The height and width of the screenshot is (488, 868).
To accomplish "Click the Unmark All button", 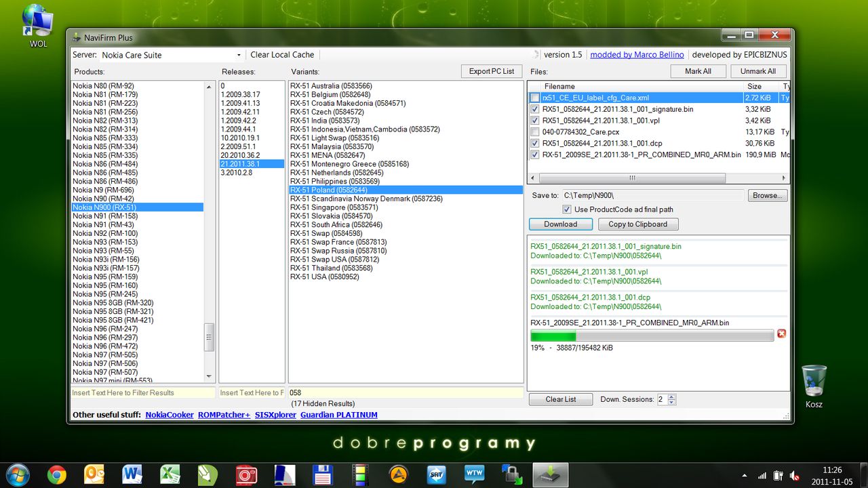I will 758,71.
